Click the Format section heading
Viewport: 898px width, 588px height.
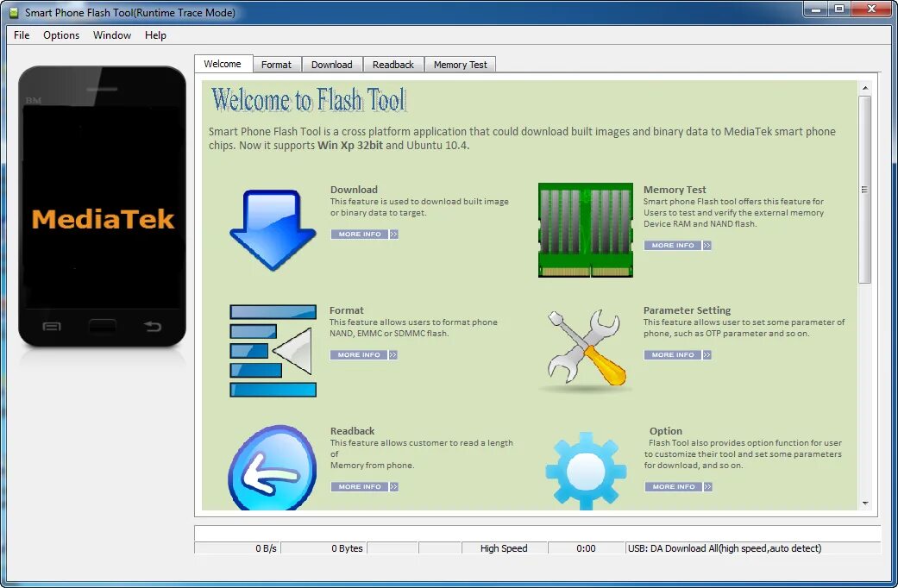click(347, 310)
